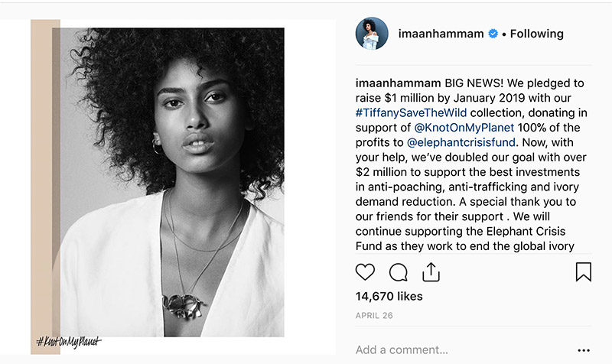
Task: Click the #KnotOnMyPlanet handwritten watermark
Action: click(x=69, y=340)
